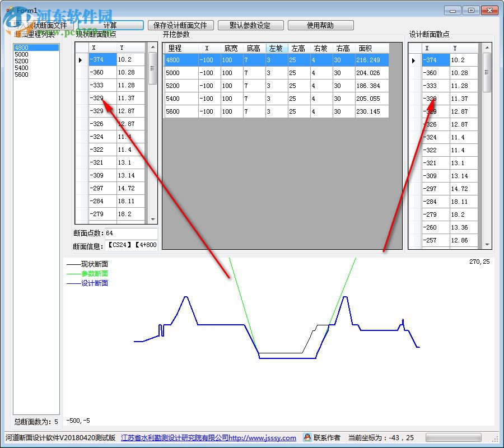This screenshot has height=448, width=504.
Task: Click the status bar progress bar
Action: [453, 438]
